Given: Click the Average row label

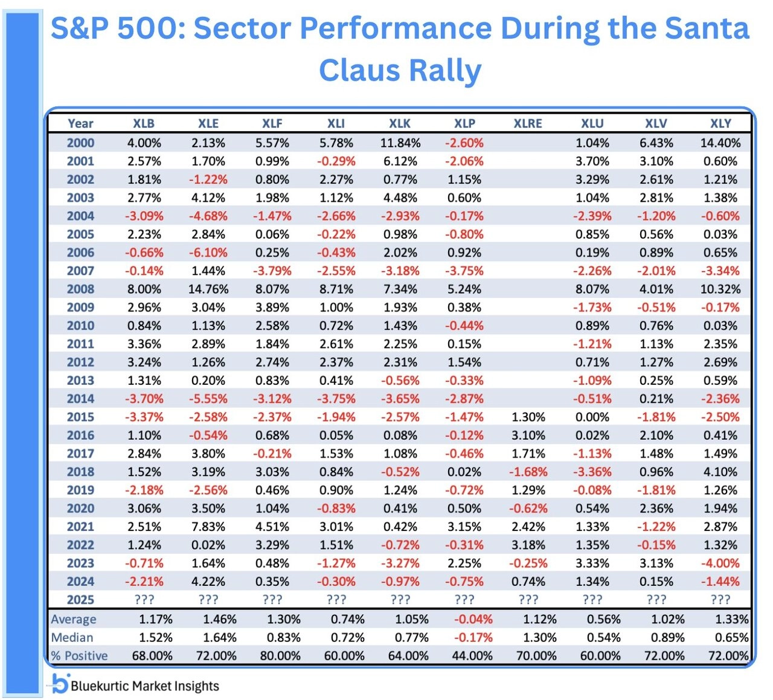Looking at the screenshot, I should pyautogui.click(x=74, y=619).
